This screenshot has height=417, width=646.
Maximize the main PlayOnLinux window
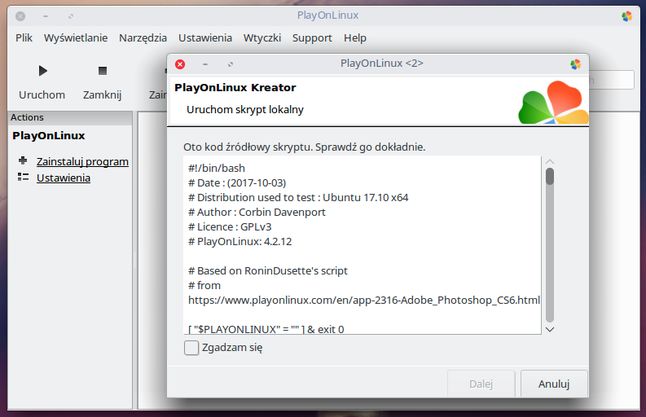click(70, 16)
